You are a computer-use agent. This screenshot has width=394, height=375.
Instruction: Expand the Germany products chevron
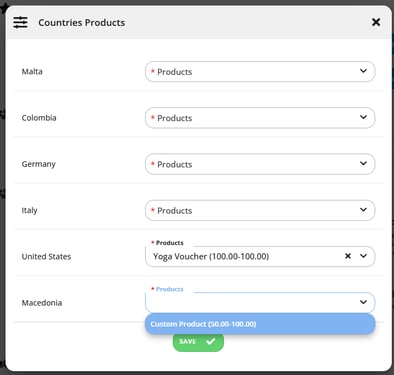(x=363, y=164)
